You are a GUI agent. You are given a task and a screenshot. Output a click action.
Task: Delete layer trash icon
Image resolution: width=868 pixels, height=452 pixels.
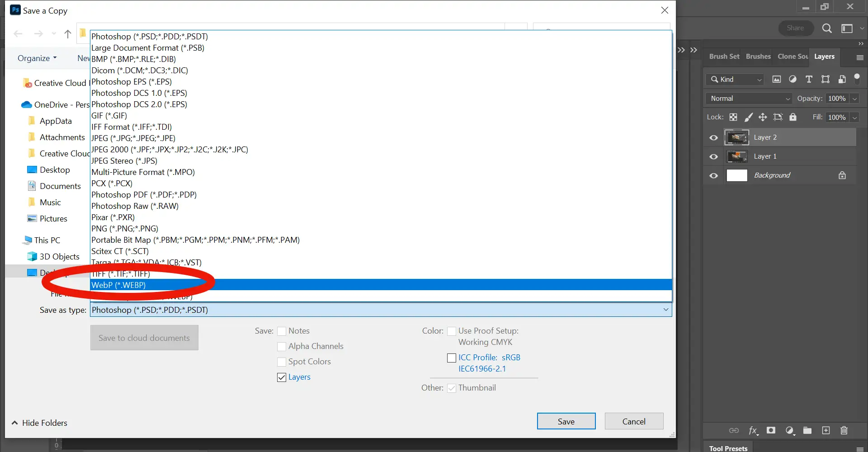tap(844, 430)
